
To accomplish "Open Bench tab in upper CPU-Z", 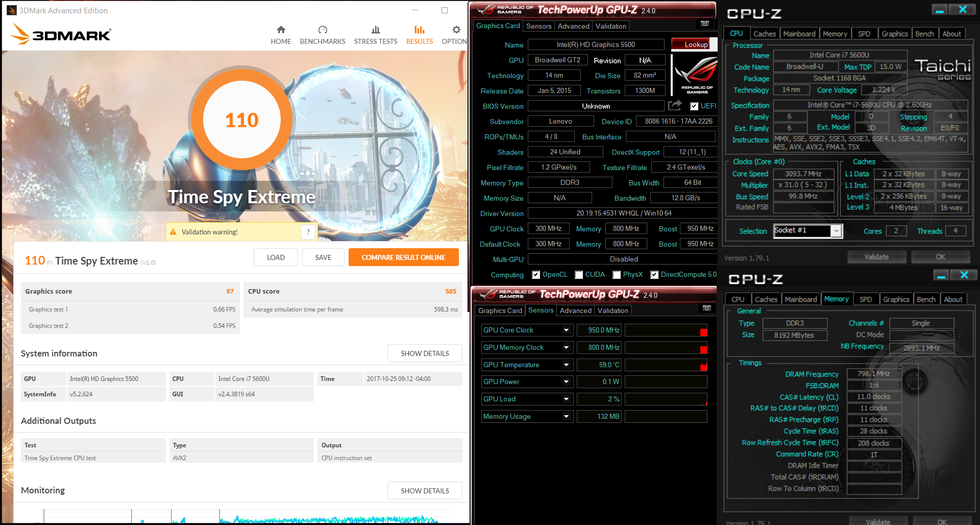I will coord(924,34).
